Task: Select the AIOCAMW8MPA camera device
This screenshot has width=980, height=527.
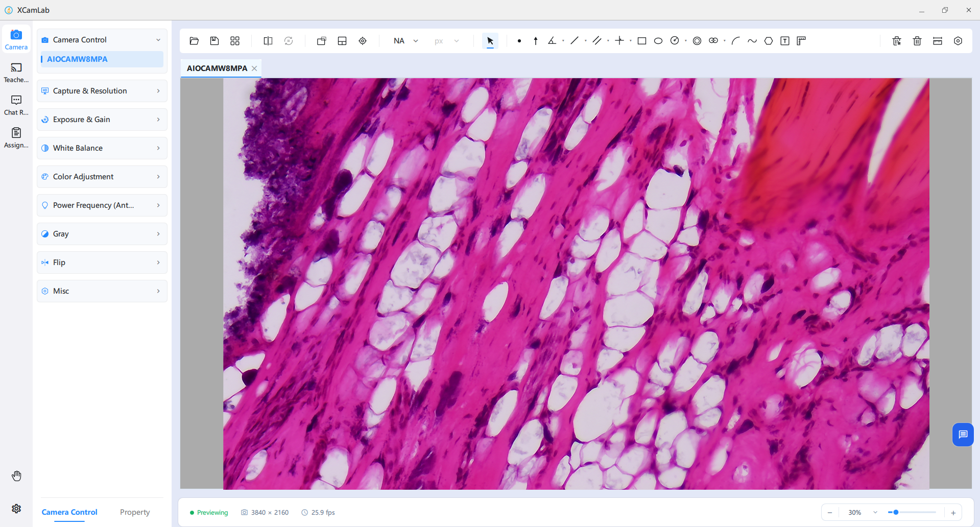Action: (102, 59)
